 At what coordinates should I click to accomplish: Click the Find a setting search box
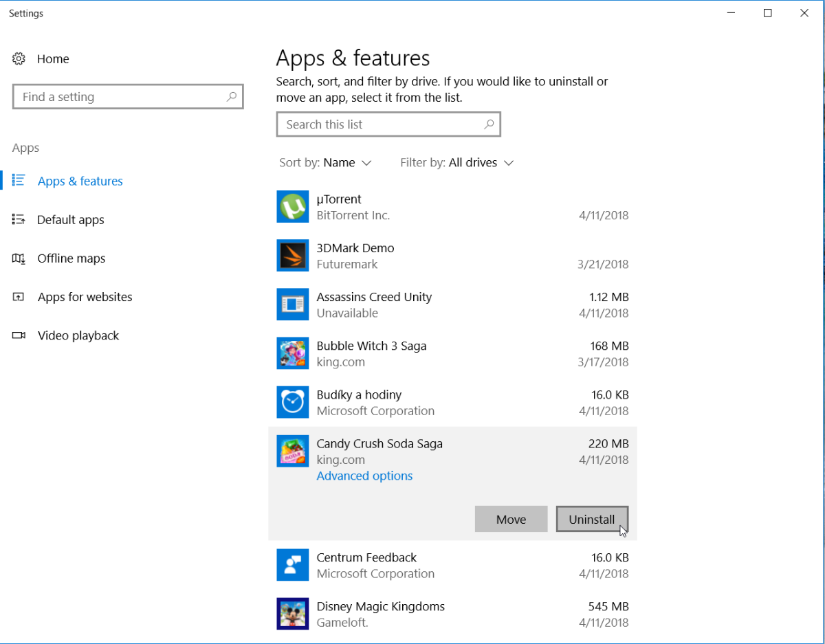pos(120,97)
